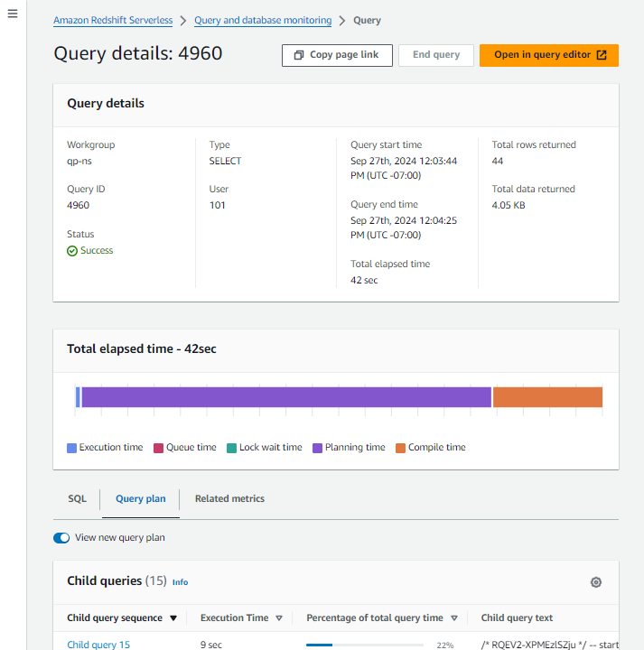Viewport: 644px width, 650px height.
Task: Click the Child queries settings gear icon
Action: pyautogui.click(x=595, y=582)
